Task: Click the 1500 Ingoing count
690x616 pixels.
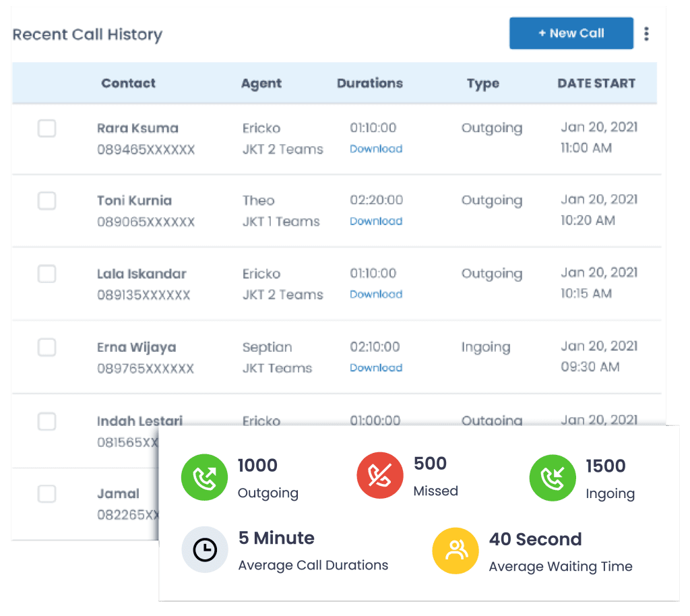Action: click(606, 466)
